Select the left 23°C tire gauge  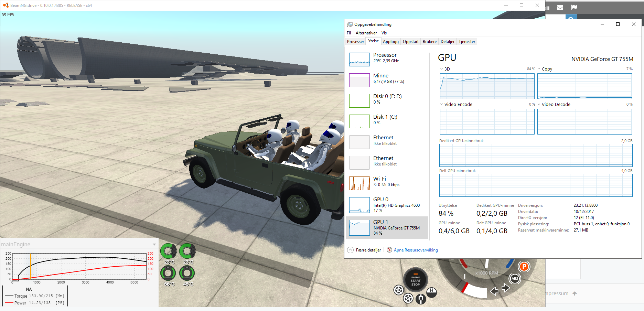click(169, 251)
